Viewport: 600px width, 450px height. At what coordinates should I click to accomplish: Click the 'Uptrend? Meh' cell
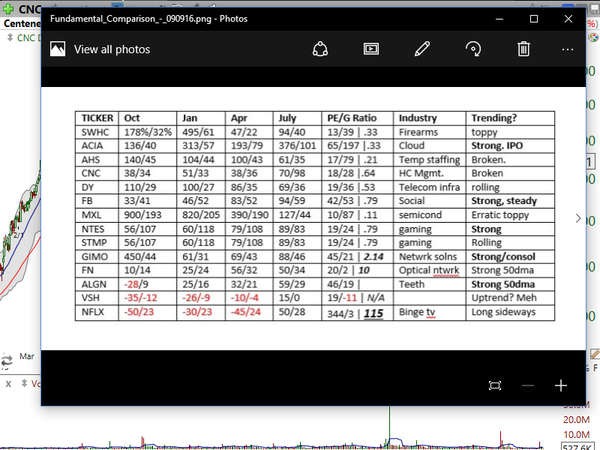510,298
